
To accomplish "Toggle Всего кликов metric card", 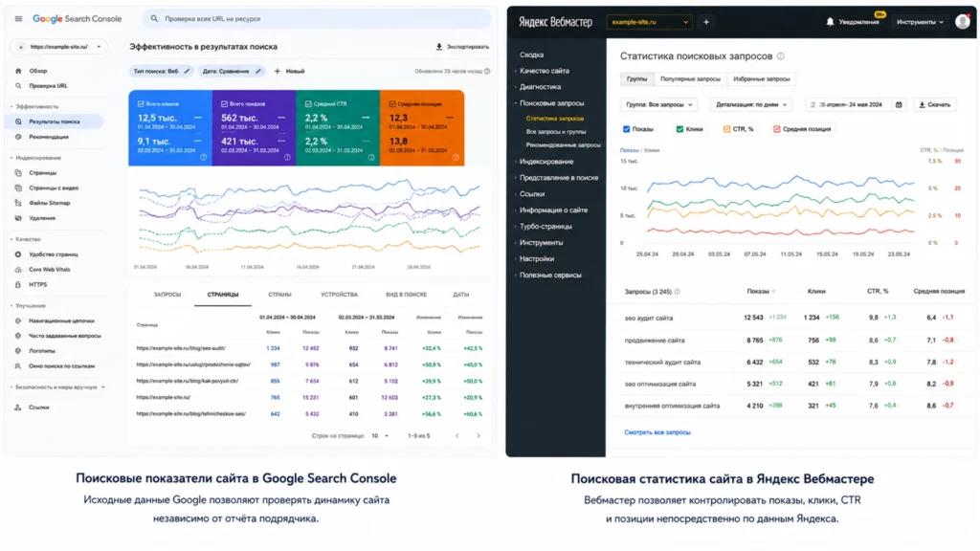I will pos(170,128).
